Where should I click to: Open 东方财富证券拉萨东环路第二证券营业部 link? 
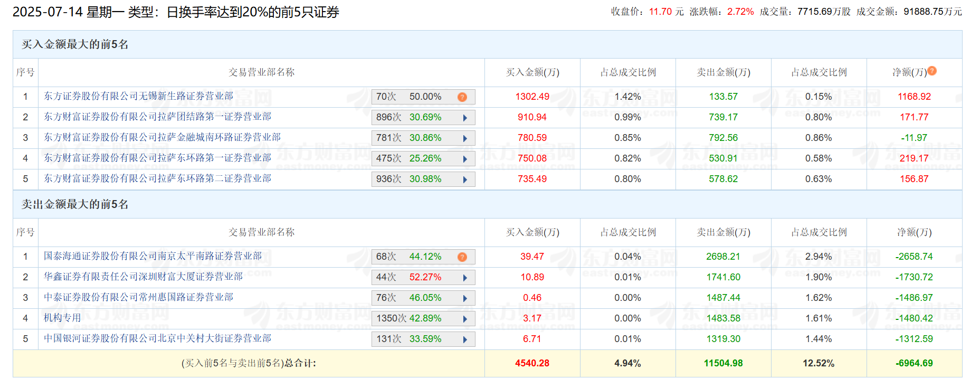157,178
